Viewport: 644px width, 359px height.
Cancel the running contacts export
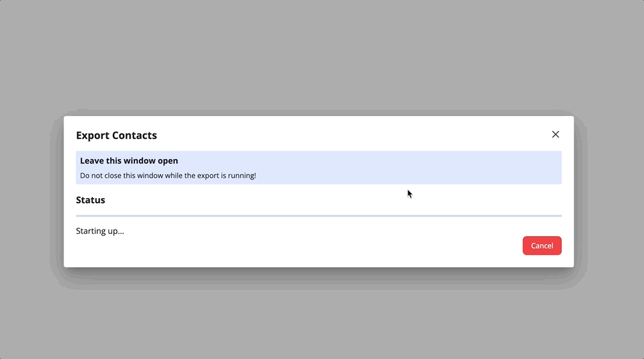(x=541, y=246)
